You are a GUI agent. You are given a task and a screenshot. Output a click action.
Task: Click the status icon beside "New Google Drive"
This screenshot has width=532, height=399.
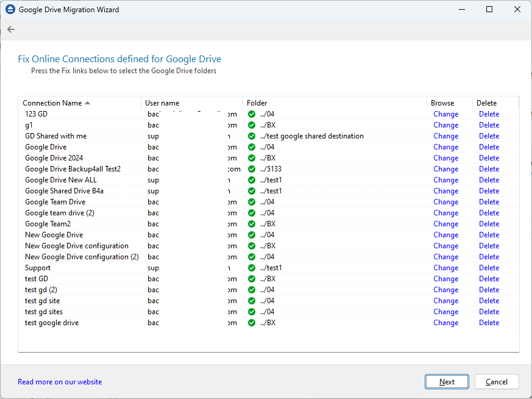coord(251,235)
